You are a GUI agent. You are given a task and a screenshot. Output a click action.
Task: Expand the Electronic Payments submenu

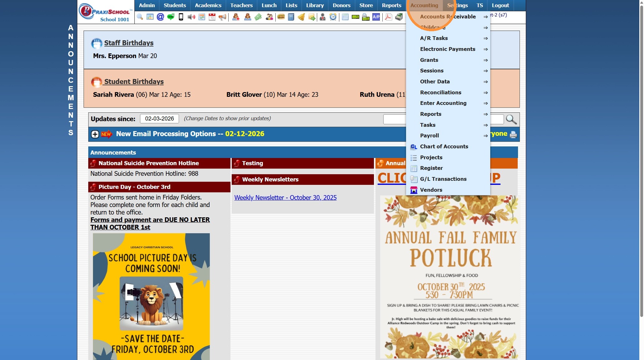[448, 49]
